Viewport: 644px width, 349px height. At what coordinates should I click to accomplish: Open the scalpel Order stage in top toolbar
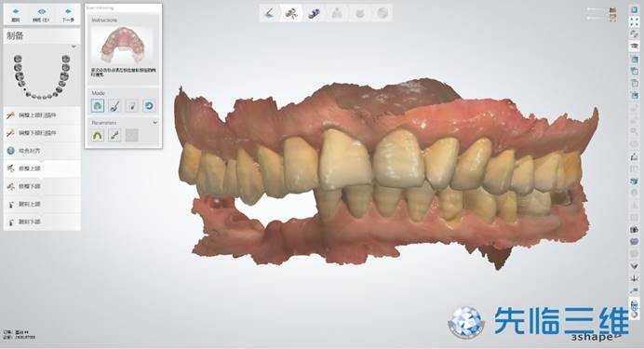[x=269, y=14]
